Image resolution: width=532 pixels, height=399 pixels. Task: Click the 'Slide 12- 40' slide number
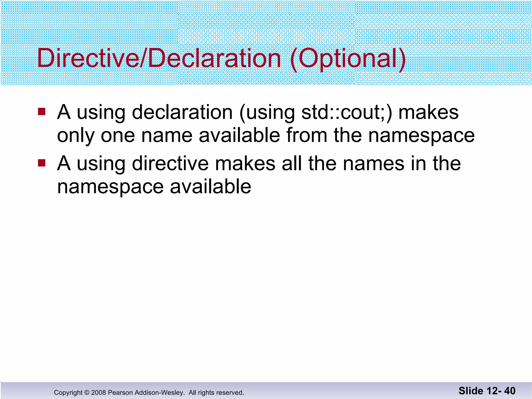tap(487, 391)
